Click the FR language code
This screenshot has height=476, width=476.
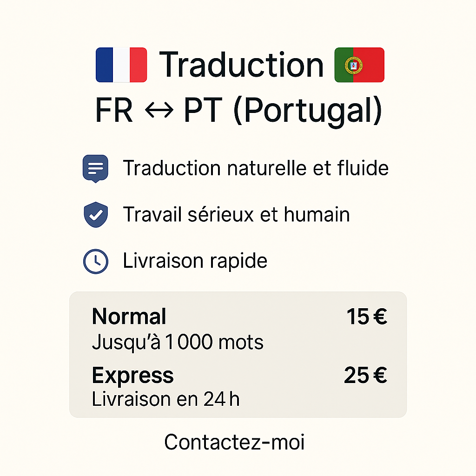point(114,110)
